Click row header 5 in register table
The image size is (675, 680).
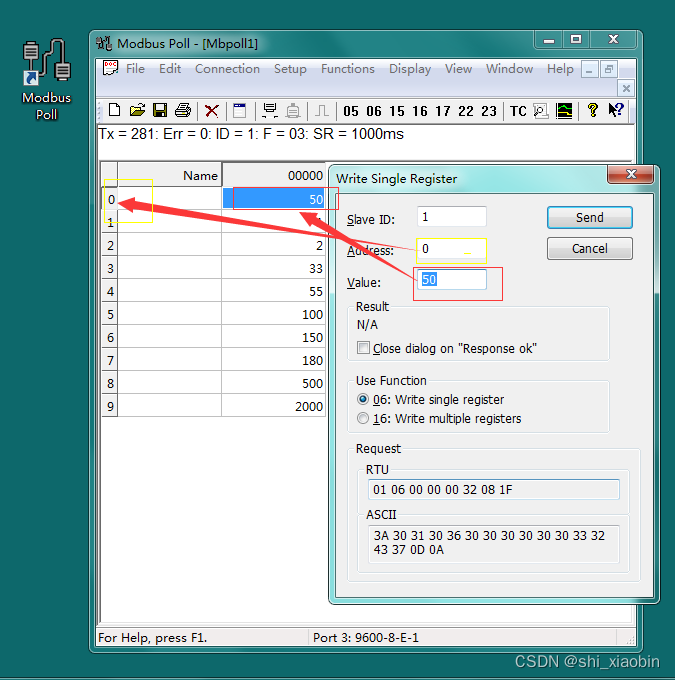[x=110, y=314]
